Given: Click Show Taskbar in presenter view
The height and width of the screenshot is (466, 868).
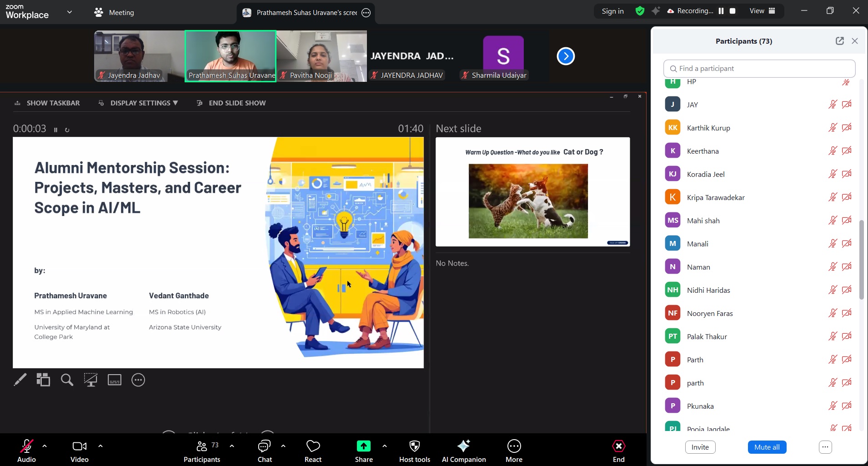Looking at the screenshot, I should (x=53, y=103).
